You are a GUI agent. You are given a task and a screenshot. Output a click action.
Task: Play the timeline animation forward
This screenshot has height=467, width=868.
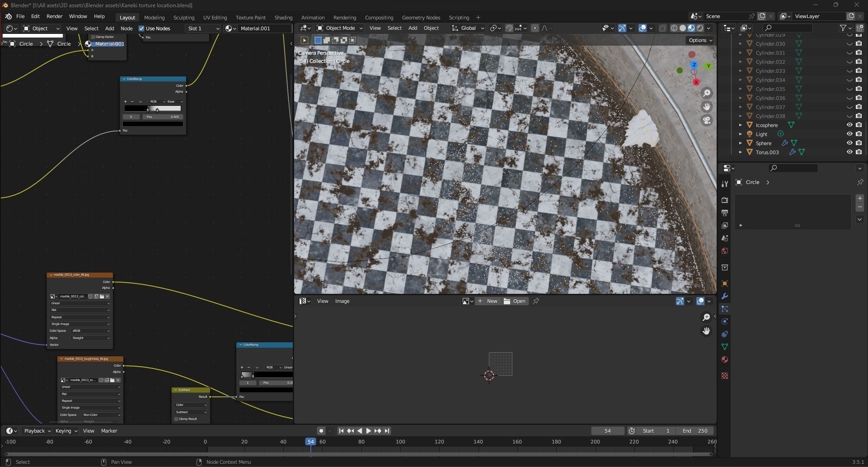(x=368, y=431)
